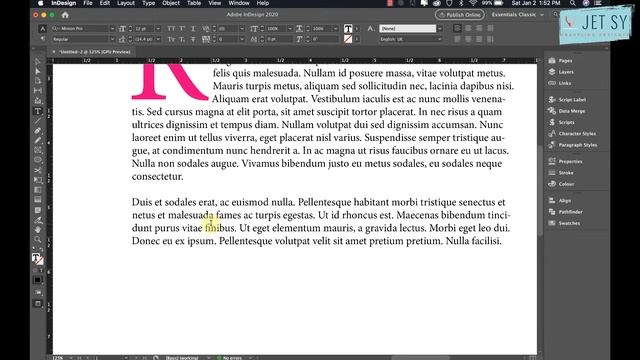This screenshot has height=360, width=640.
Task: Select the Line tool
Action: [x=38, y=121]
